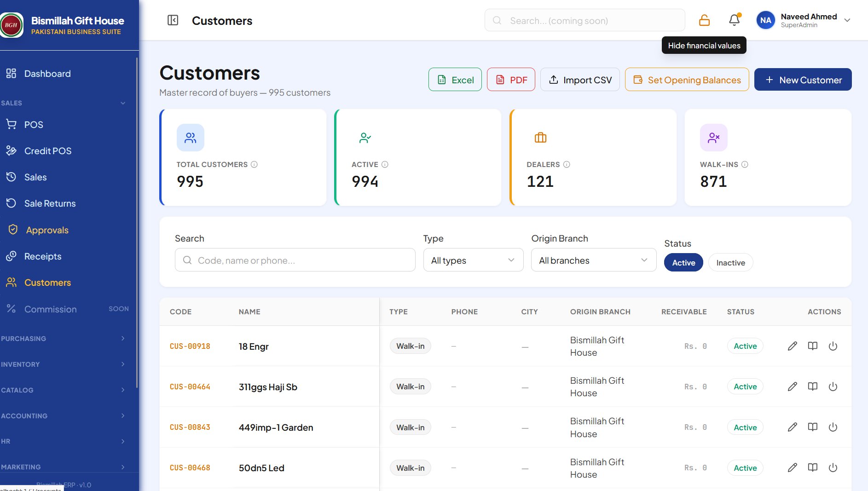Click the Dealers info icon
The image size is (868, 491).
pos(567,164)
